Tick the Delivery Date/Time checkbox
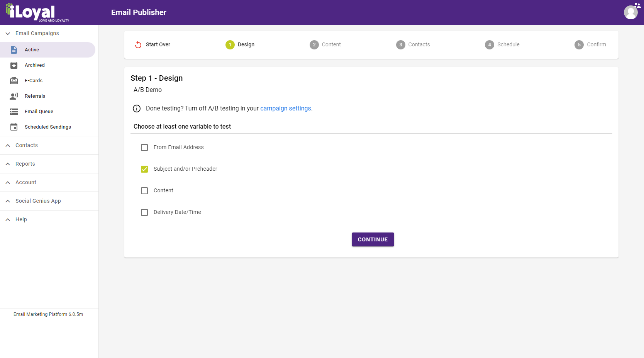 (x=144, y=212)
